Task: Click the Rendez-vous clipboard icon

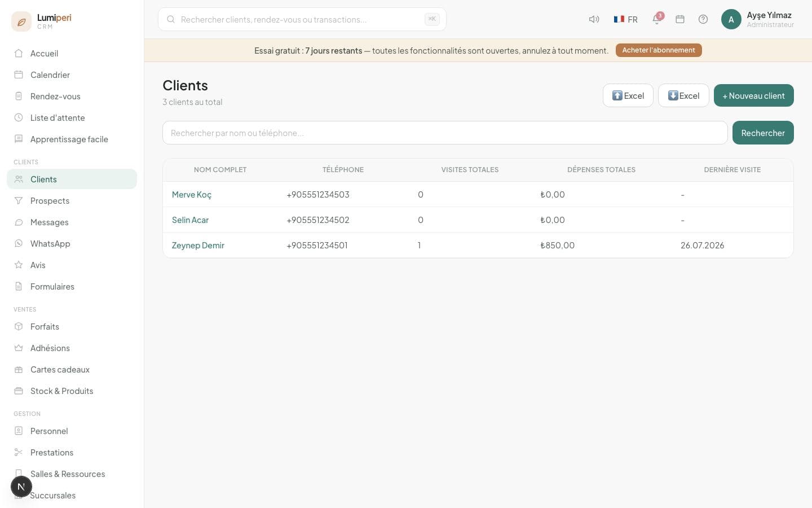Action: coord(19,96)
